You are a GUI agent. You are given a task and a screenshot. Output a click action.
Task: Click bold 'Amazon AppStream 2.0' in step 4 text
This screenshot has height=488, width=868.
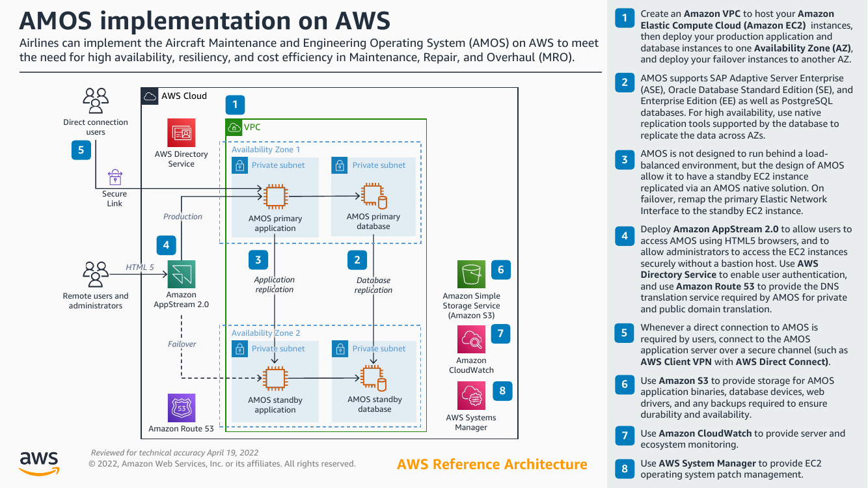(x=727, y=229)
